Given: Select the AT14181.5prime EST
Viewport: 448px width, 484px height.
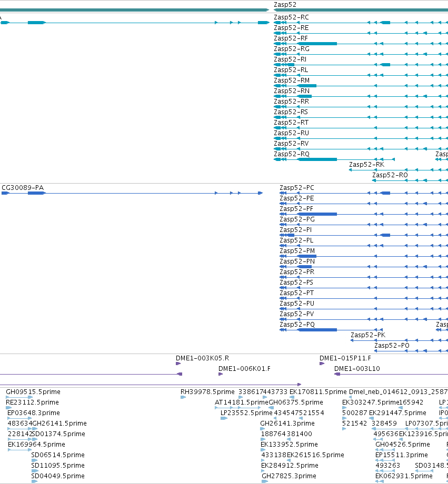Looking at the screenshot, I should [242, 402].
